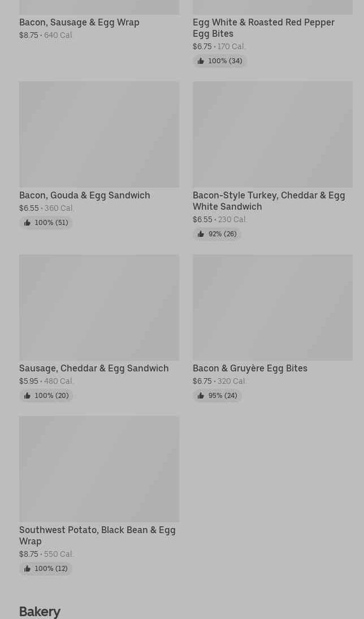Click Southwest Potato wrap photo

(x=99, y=469)
